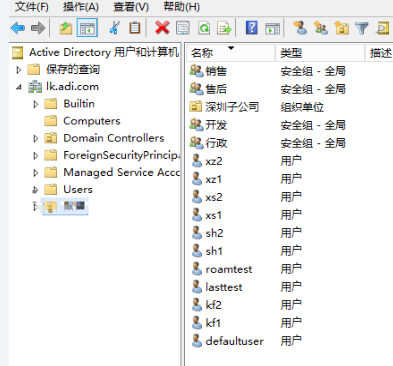Click the red X Delete icon
Image resolution: width=393 pixels, height=366 pixels.
coord(162,28)
